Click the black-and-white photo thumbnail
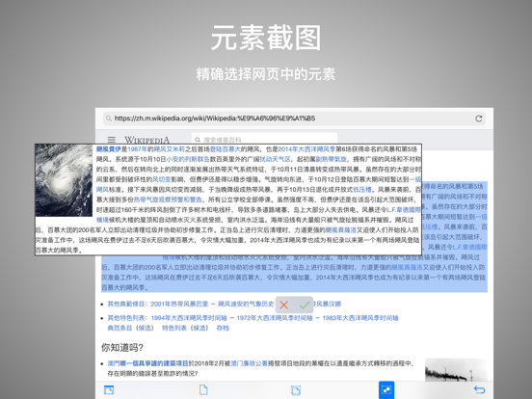The width and height of the screenshot is (532, 399). [x=456, y=369]
